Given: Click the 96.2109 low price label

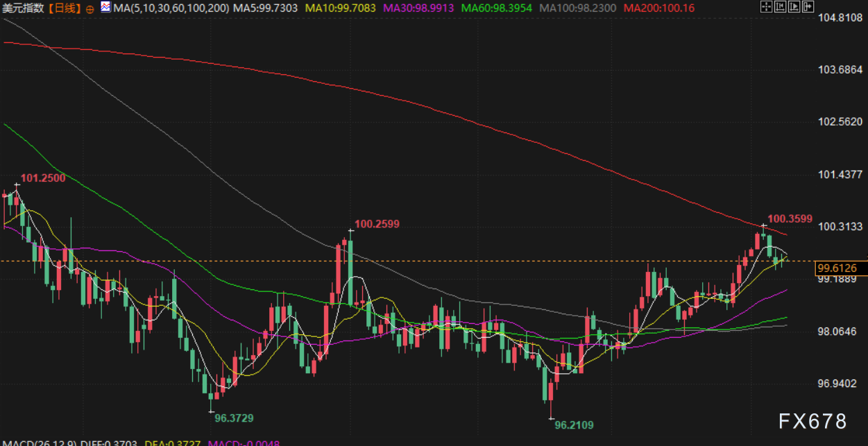Looking at the screenshot, I should click(574, 424).
